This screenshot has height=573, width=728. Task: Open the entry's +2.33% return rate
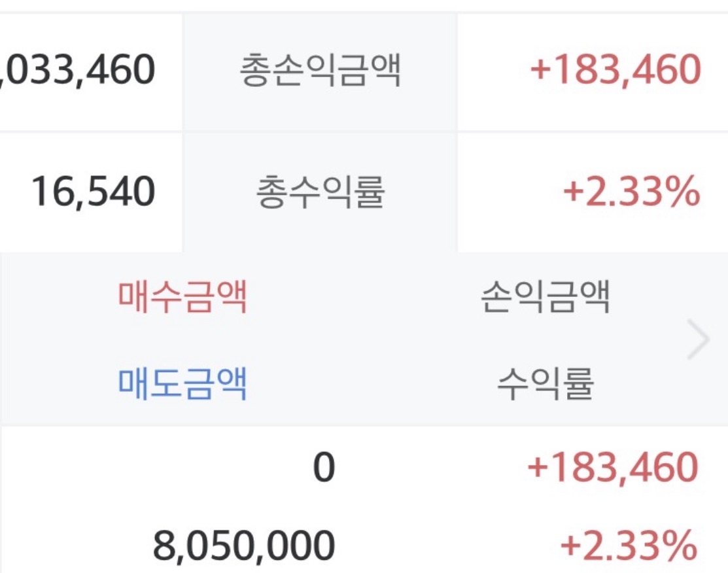tap(628, 546)
